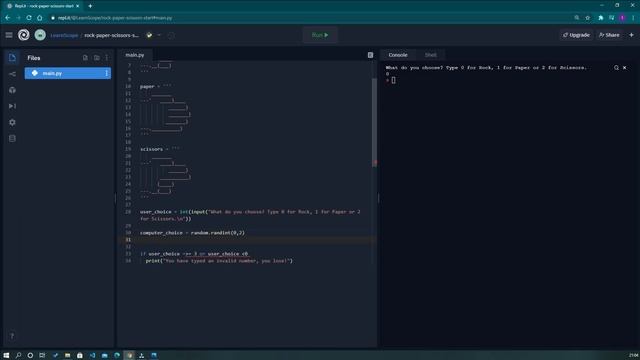Open File Explorer from the taskbar
640x360 pixels.
pyautogui.click(x=67, y=356)
